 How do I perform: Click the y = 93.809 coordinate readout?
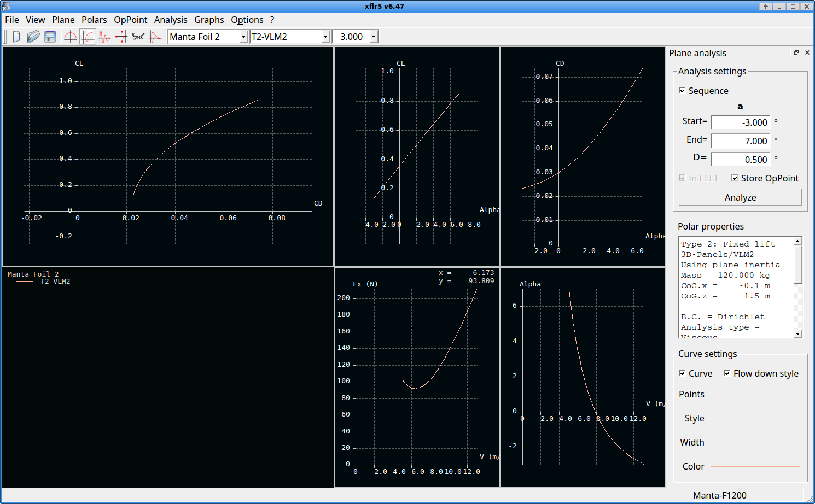click(x=466, y=281)
